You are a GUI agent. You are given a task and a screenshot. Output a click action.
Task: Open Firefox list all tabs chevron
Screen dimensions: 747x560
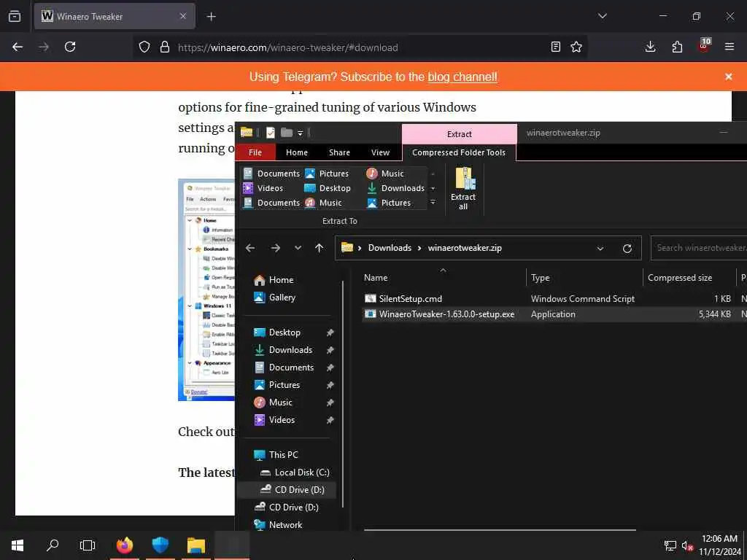pyautogui.click(x=603, y=16)
